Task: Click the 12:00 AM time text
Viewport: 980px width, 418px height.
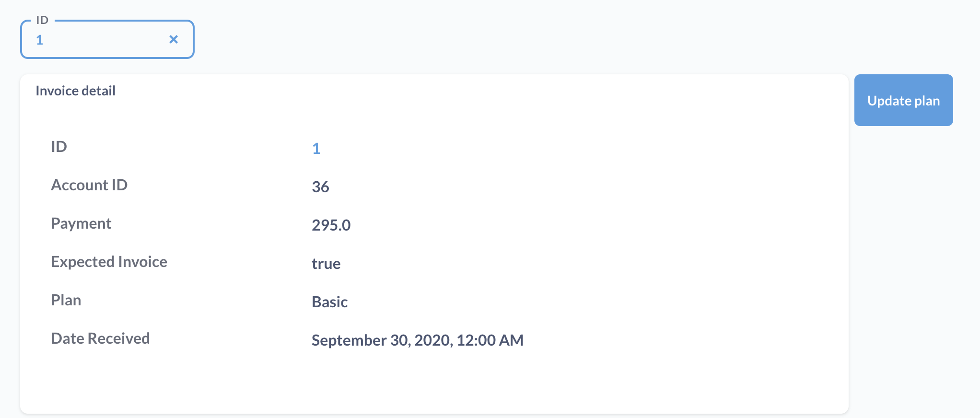Action: (x=490, y=340)
